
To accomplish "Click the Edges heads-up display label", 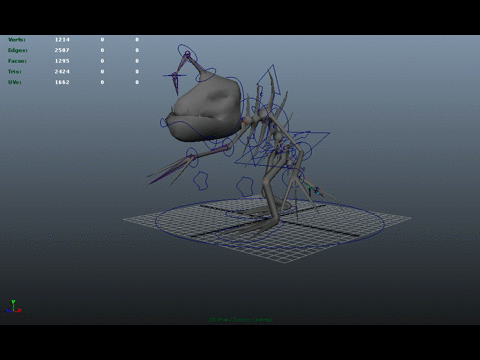I will tap(18, 50).
